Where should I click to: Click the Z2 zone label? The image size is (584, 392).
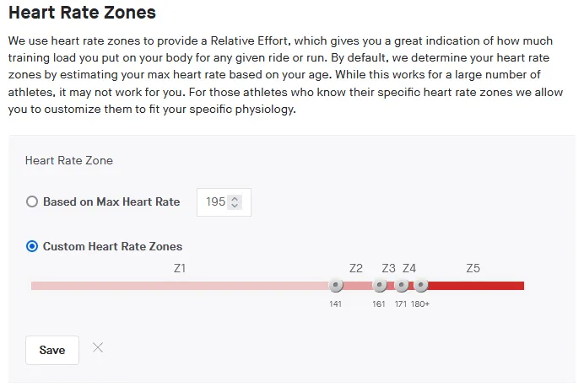coord(356,269)
